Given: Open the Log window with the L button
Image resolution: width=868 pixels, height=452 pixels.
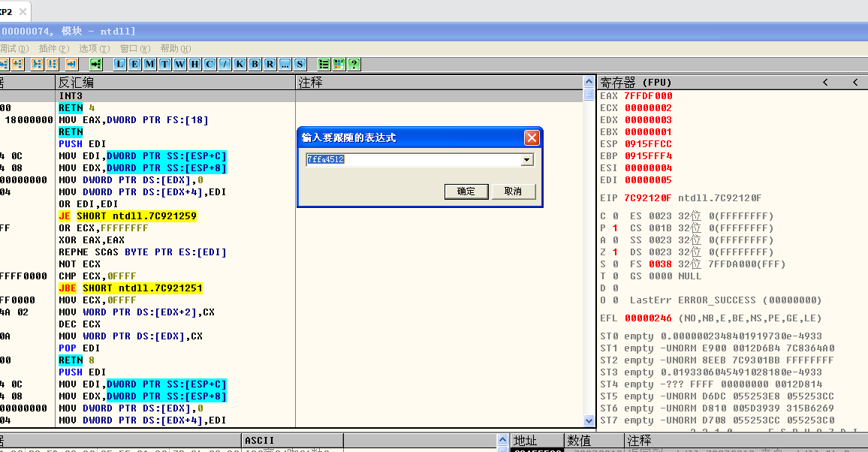Looking at the screenshot, I should 119,64.
